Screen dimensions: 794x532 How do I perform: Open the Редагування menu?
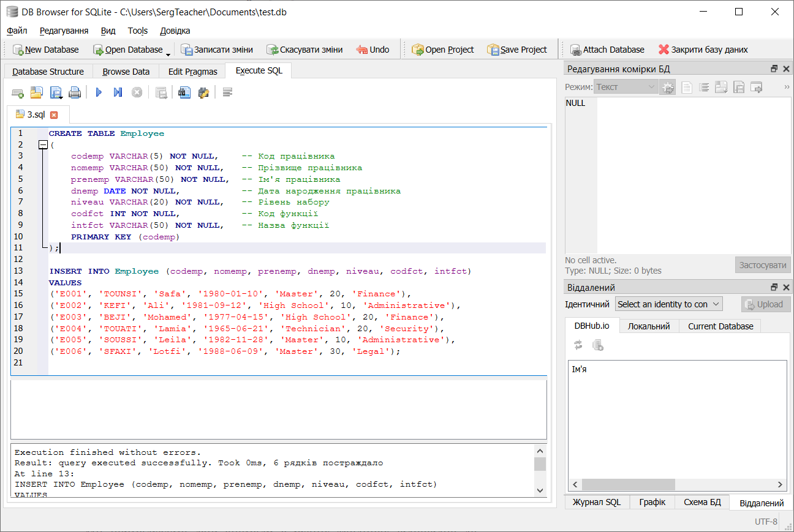[64, 31]
